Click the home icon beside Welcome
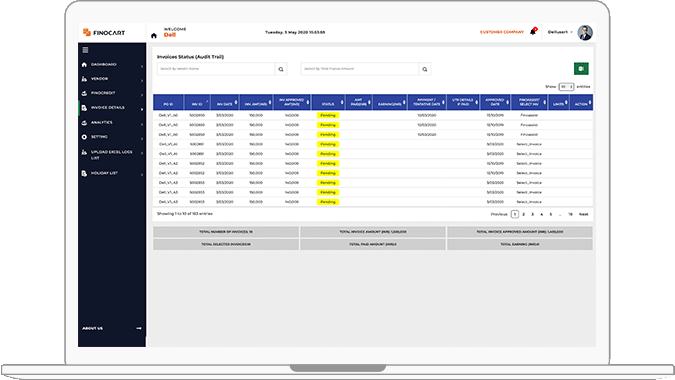Screen dimensions: 675x380 (x=154, y=36)
